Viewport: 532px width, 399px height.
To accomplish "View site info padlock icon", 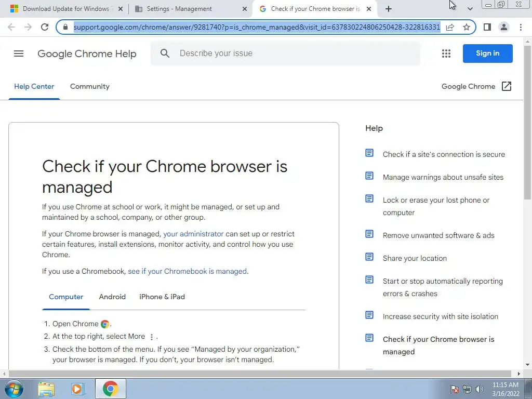I will (x=66, y=27).
